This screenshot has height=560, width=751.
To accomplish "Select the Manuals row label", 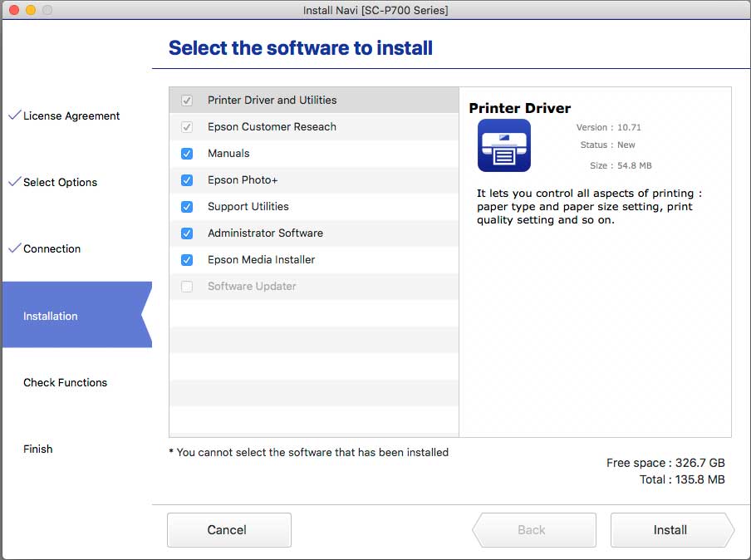I will (x=228, y=153).
